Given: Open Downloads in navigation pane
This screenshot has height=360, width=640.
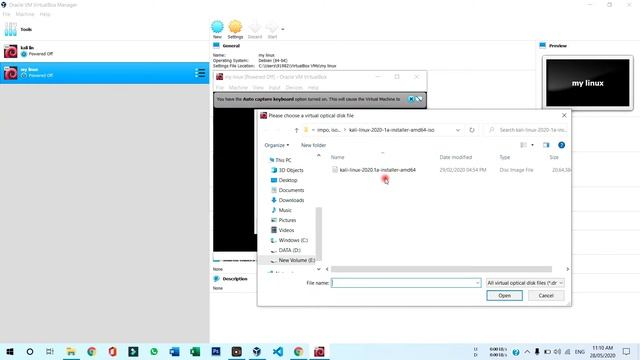Looking at the screenshot, I should coord(291,200).
